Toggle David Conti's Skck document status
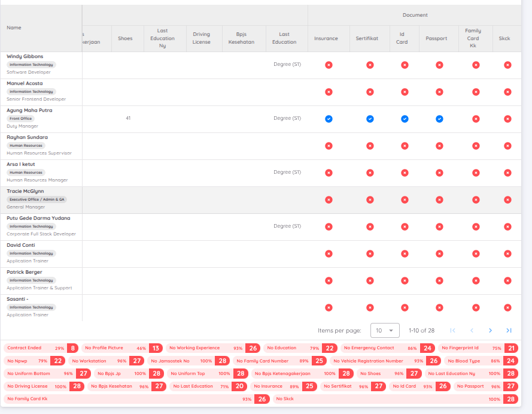 point(507,253)
